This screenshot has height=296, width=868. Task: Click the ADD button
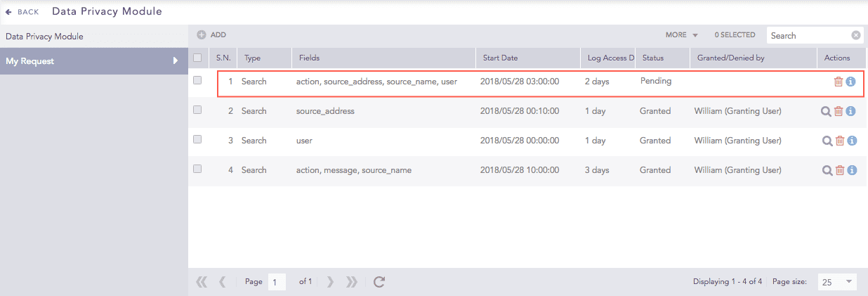pos(211,35)
